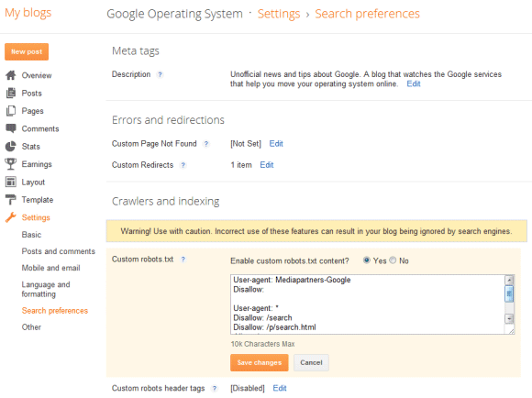This screenshot has width=532, height=398.
Task: Select Settings in the sidebar
Action: (36, 217)
